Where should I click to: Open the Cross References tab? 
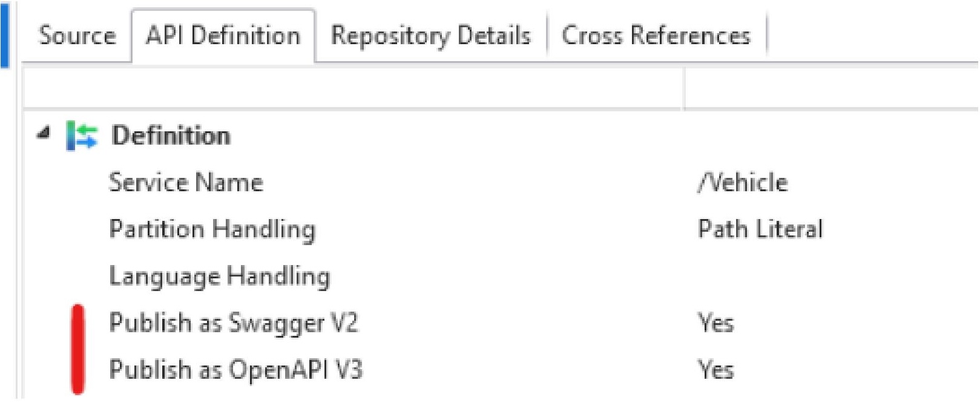(x=656, y=36)
